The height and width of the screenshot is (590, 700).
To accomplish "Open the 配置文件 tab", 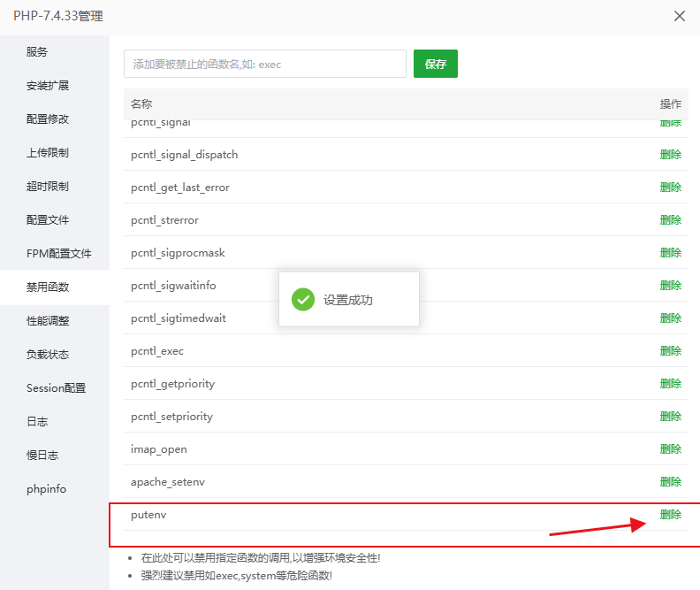I will [48, 219].
